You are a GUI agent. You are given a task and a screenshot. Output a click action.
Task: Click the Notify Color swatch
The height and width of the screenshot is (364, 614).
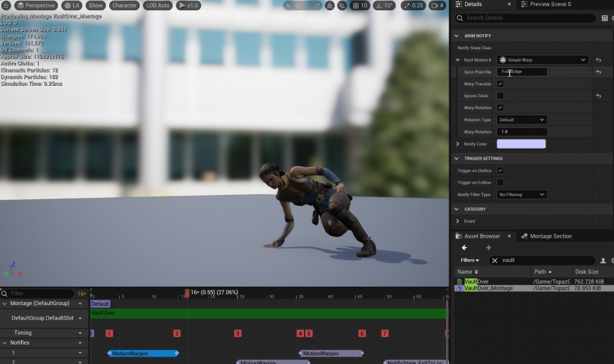[x=522, y=144]
